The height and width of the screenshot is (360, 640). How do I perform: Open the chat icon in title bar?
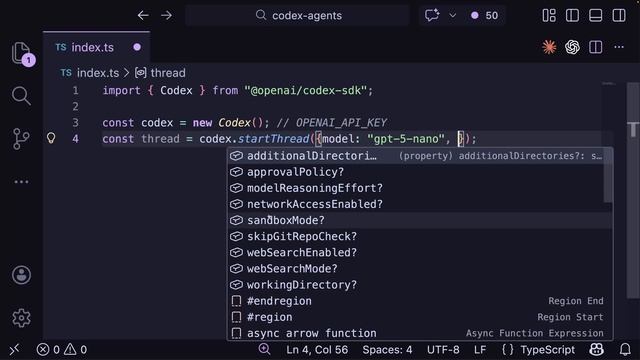432,16
